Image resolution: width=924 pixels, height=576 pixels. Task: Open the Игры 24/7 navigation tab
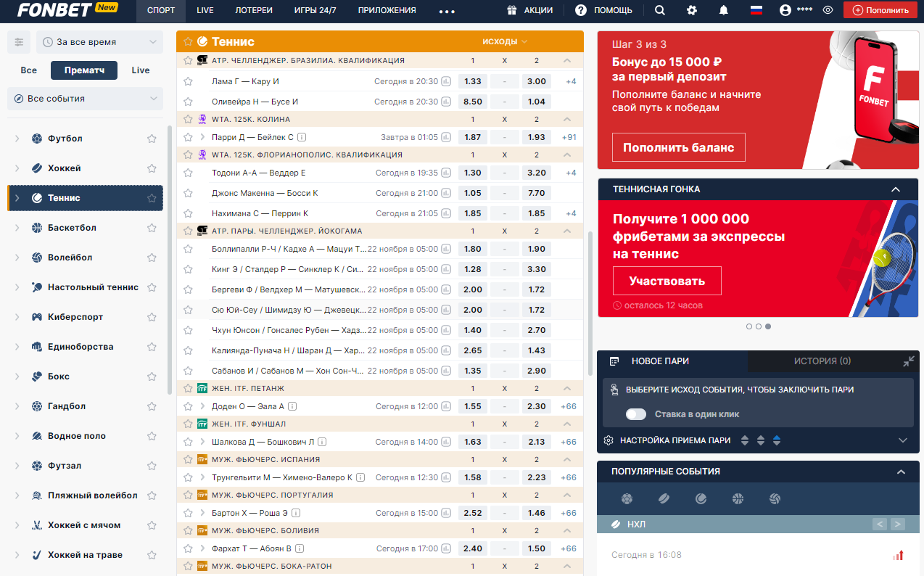315,10
